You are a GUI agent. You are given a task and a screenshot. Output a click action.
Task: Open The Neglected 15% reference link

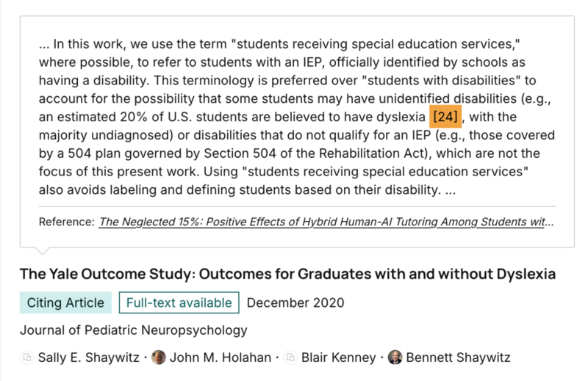(x=326, y=222)
